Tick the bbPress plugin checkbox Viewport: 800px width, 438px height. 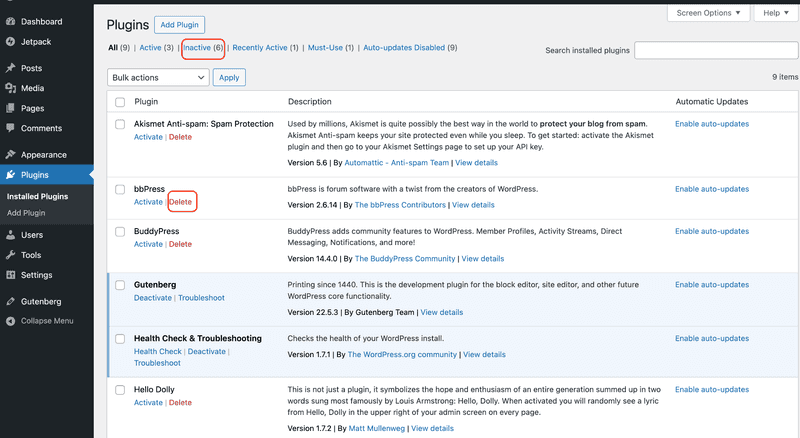click(120, 189)
